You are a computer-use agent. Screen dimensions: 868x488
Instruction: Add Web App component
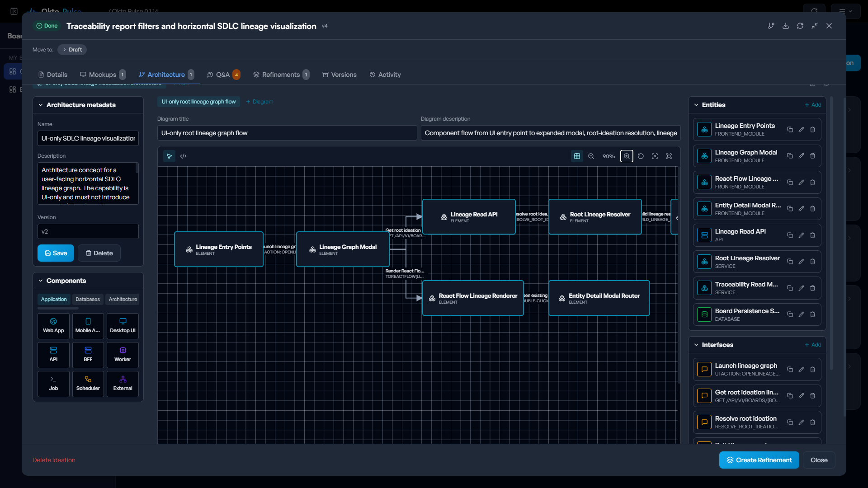pyautogui.click(x=53, y=326)
